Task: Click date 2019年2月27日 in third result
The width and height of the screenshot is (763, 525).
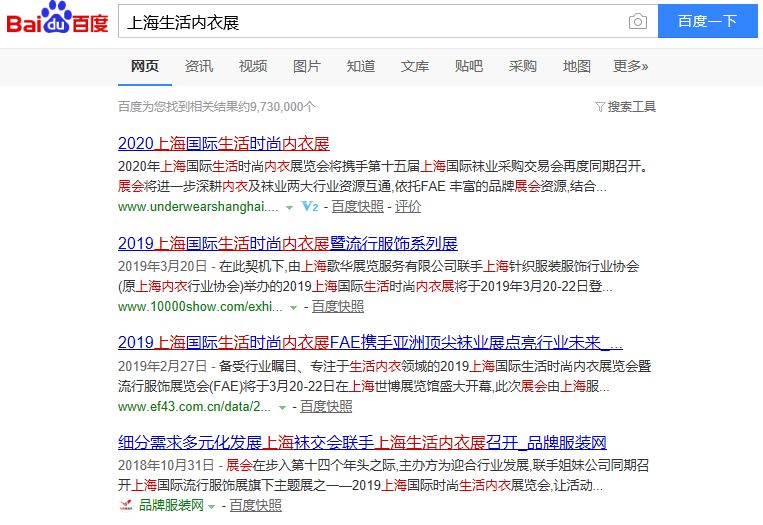Action: (x=163, y=366)
